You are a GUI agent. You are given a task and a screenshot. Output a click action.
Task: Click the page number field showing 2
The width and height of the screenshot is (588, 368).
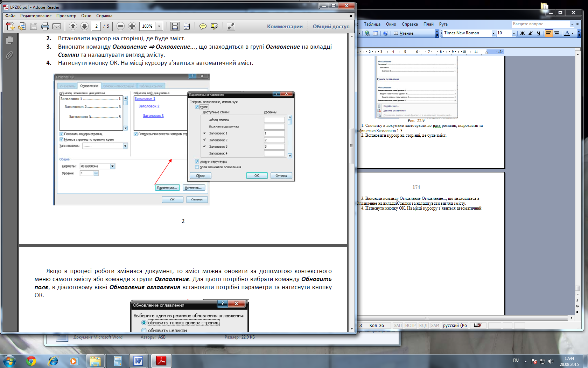96,26
